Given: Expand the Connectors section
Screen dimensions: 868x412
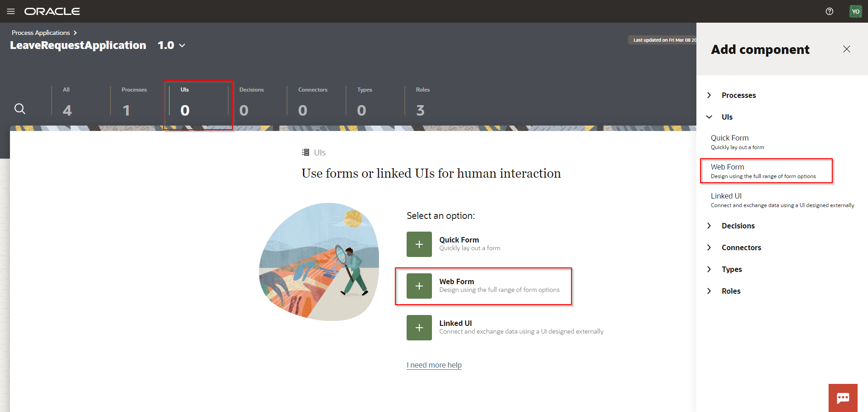Looking at the screenshot, I should point(741,247).
